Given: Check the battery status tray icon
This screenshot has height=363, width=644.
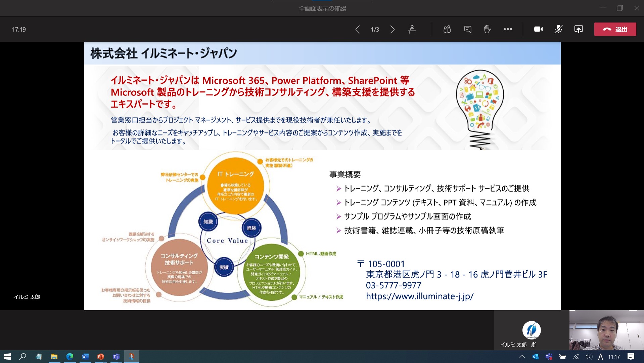Looking at the screenshot, I should pyautogui.click(x=562, y=357).
